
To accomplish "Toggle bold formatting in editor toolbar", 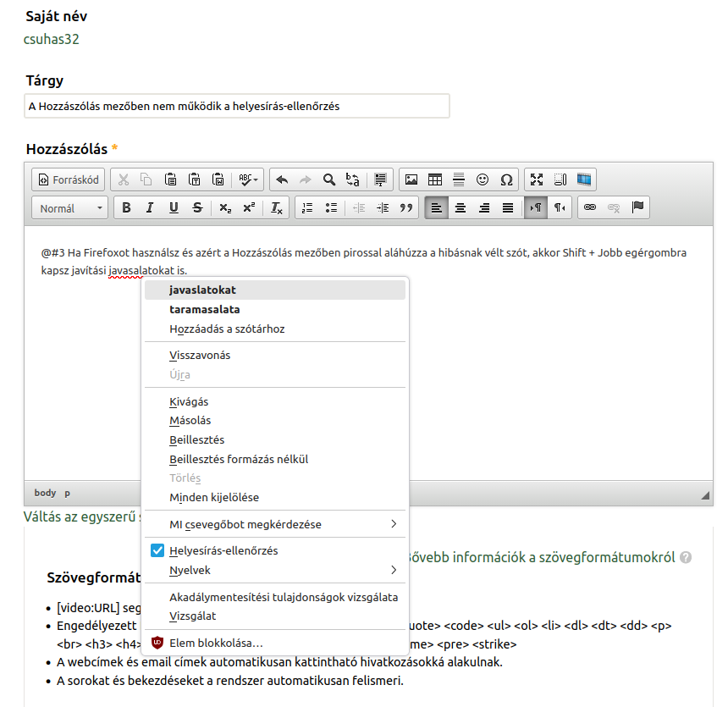I will tap(126, 207).
